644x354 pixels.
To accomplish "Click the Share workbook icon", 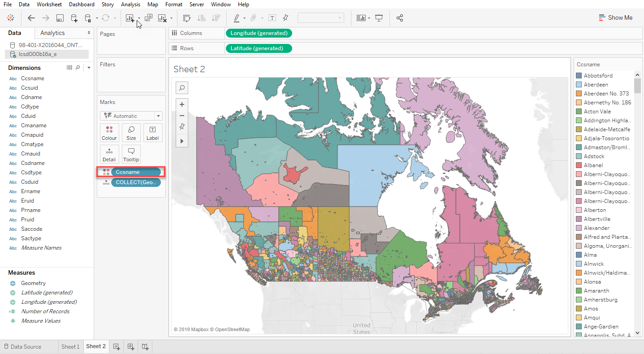I will point(400,18).
